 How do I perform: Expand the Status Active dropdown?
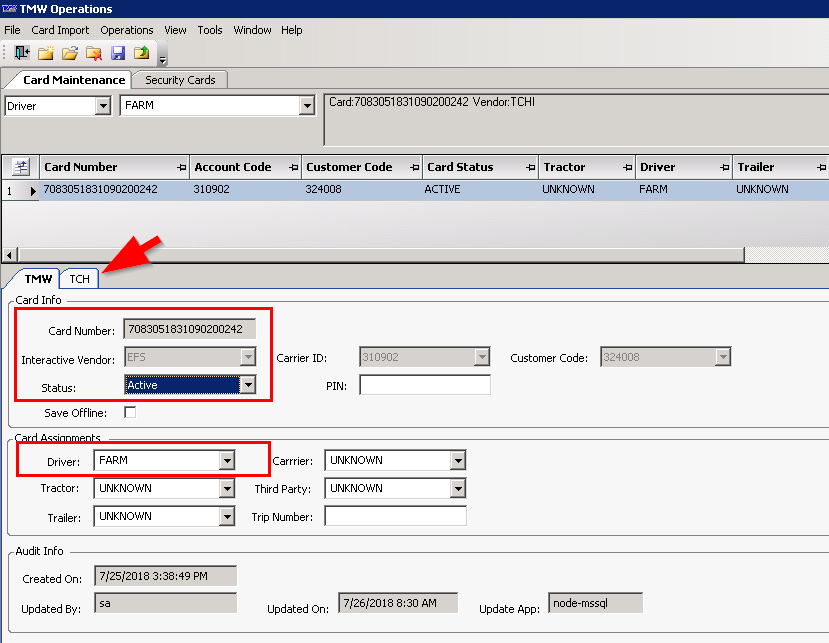pos(248,385)
